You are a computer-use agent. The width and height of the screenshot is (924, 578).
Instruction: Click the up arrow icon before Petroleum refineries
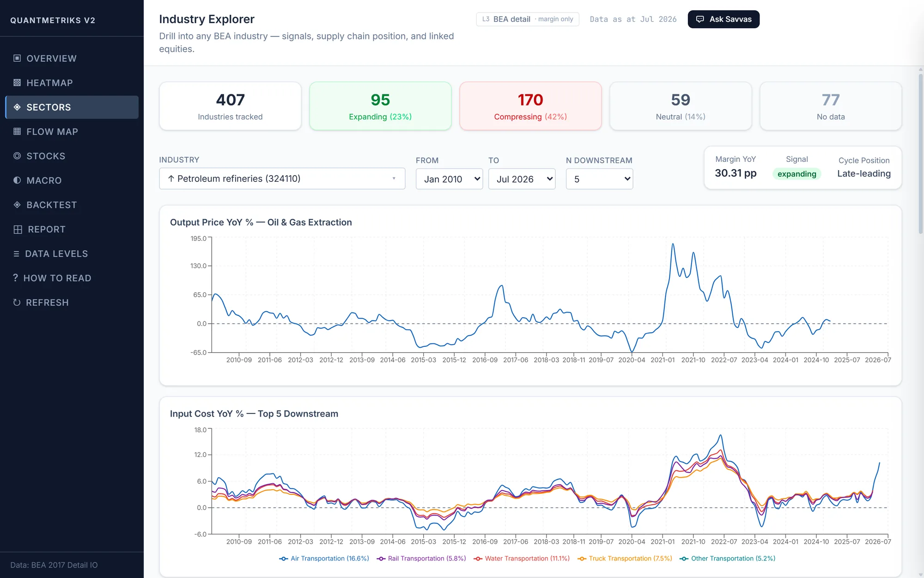[x=171, y=178]
